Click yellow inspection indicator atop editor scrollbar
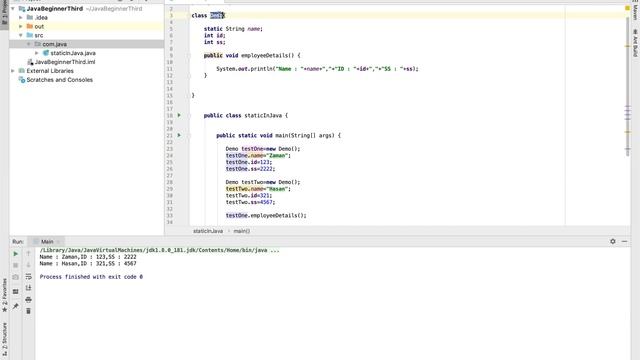This screenshot has width=640, height=360. tap(627, 8)
